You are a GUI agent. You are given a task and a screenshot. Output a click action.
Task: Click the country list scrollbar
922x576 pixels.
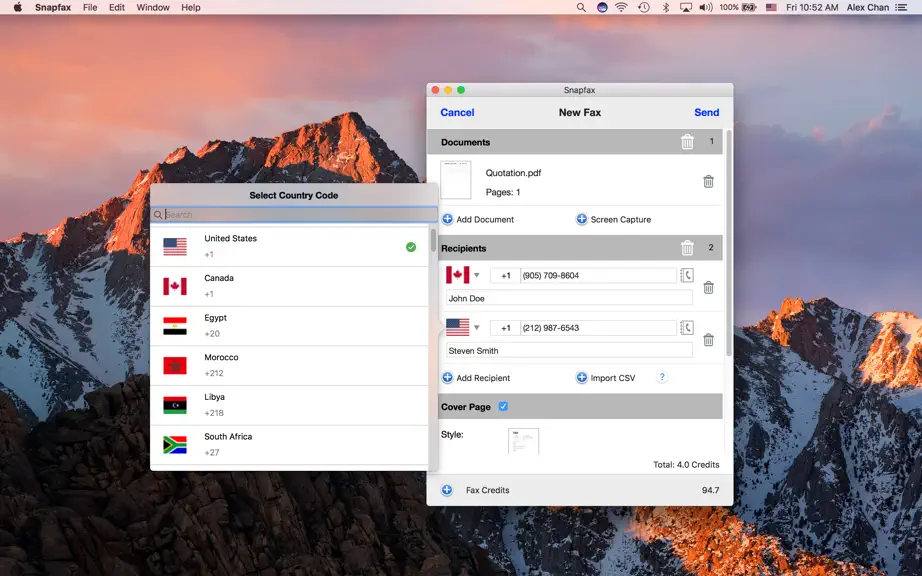point(433,240)
